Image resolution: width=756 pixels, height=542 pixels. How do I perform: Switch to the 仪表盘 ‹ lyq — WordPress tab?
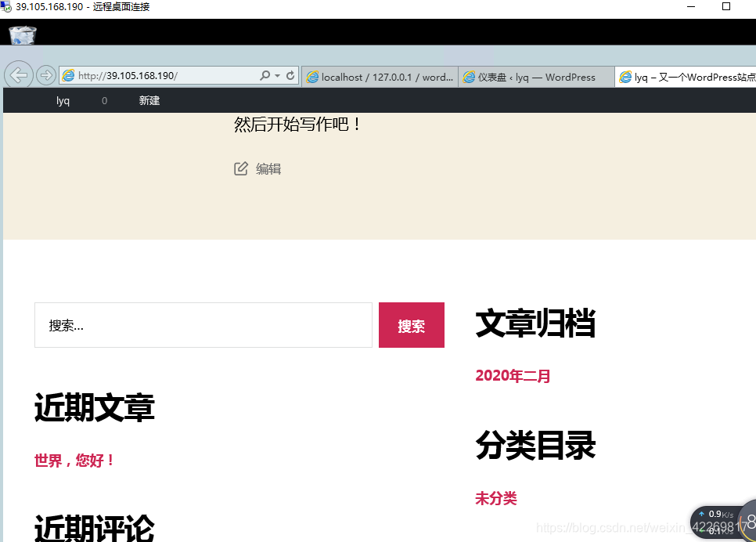pyautogui.click(x=536, y=76)
